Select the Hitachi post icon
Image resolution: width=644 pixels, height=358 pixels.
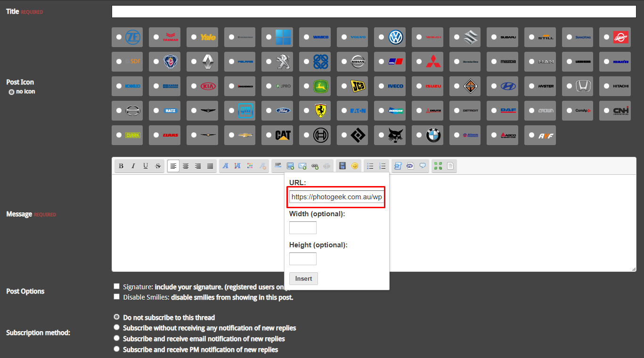[607, 86]
